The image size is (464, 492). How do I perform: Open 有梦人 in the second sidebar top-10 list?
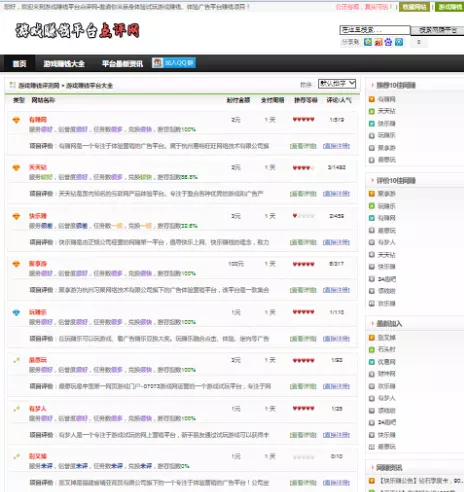tap(386, 242)
